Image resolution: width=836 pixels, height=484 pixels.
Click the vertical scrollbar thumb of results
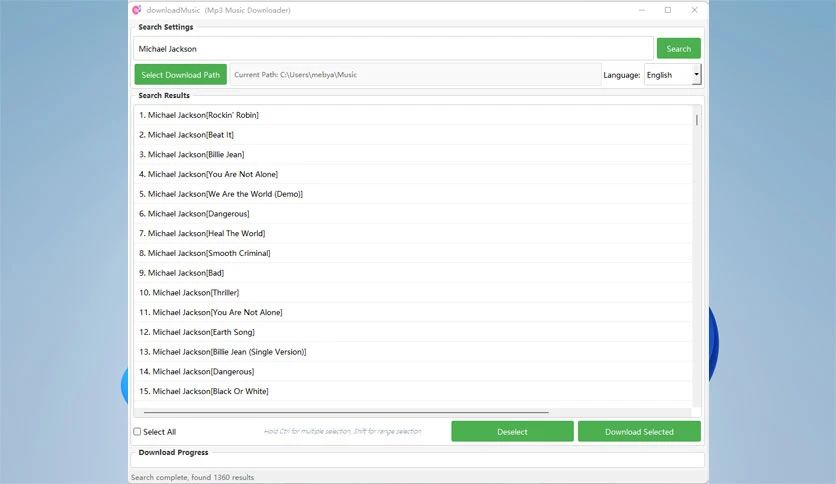(696, 119)
